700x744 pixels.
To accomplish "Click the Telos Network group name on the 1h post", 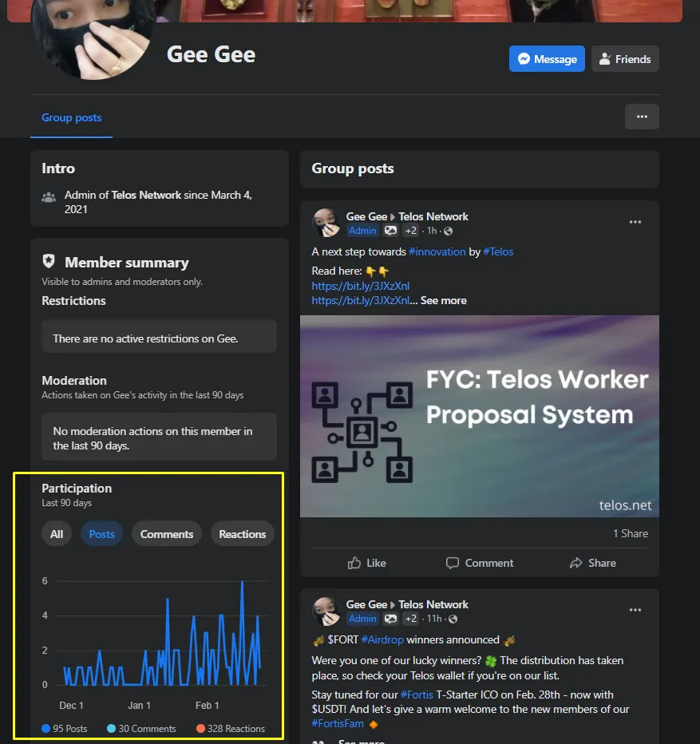I will point(433,216).
